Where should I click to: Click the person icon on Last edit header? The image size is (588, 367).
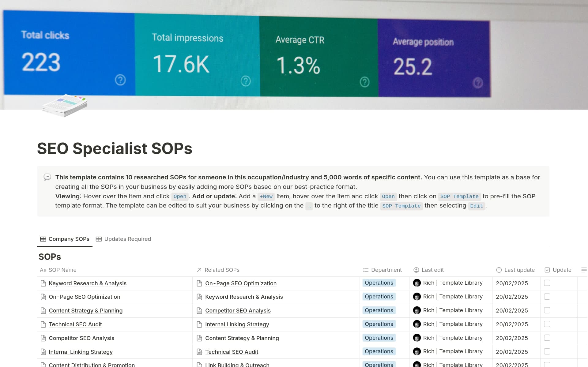416,270
